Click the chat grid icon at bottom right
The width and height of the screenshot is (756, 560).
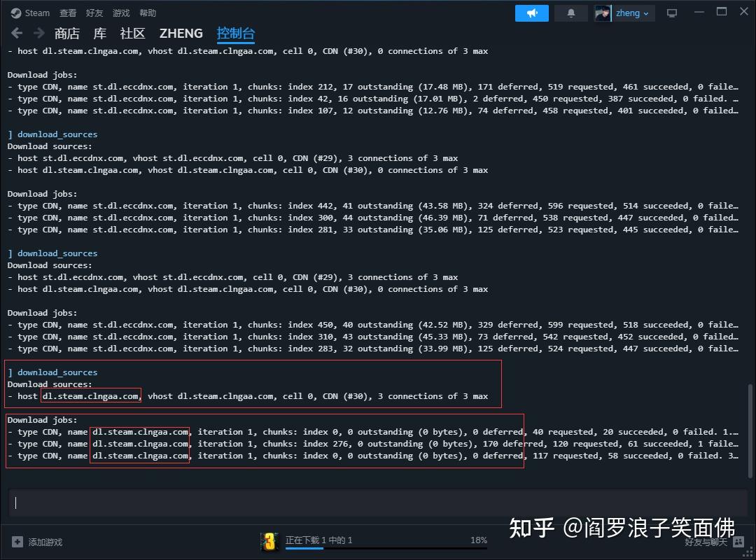pyautogui.click(x=738, y=541)
